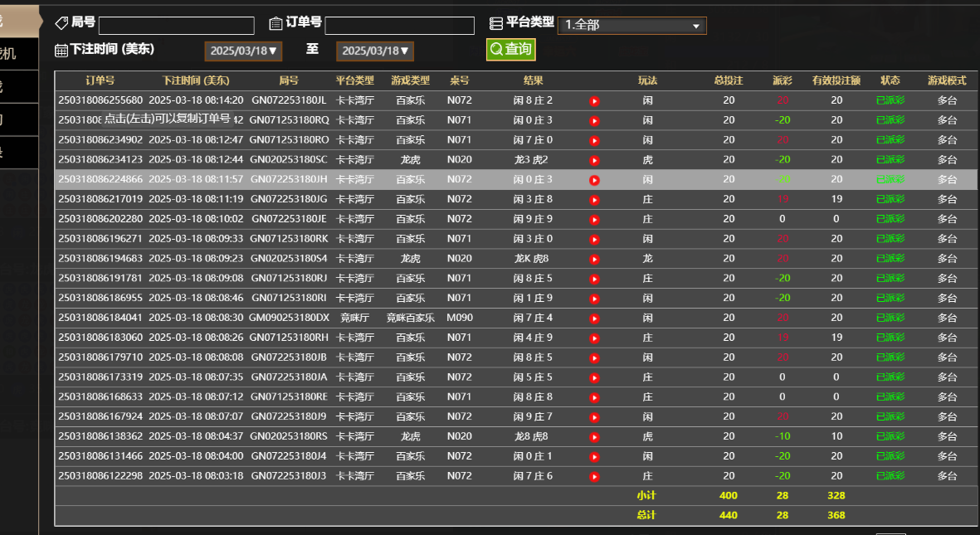Play the replay for the 龙K虎8 result
Viewport: 980px width, 535px height.
pos(594,258)
